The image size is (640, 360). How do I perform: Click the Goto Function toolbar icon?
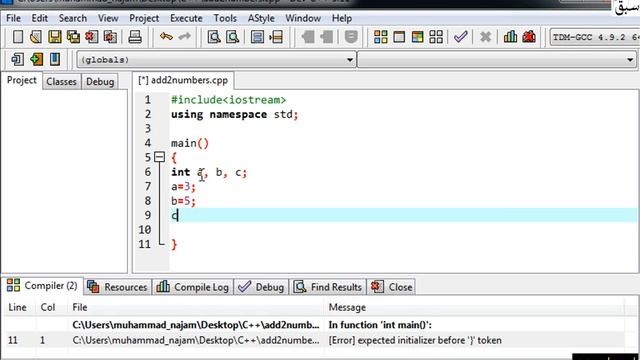[x=257, y=37]
